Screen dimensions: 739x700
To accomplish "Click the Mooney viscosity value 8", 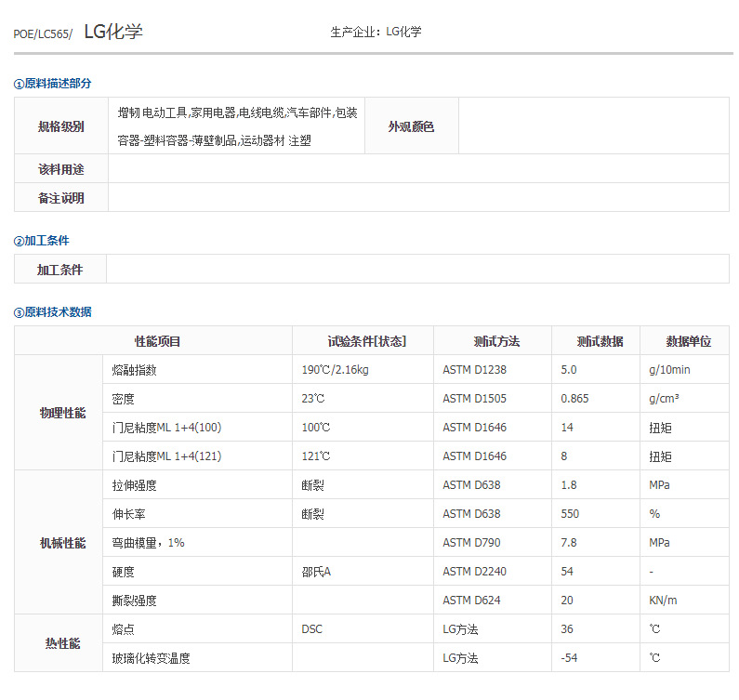I will click(564, 456).
